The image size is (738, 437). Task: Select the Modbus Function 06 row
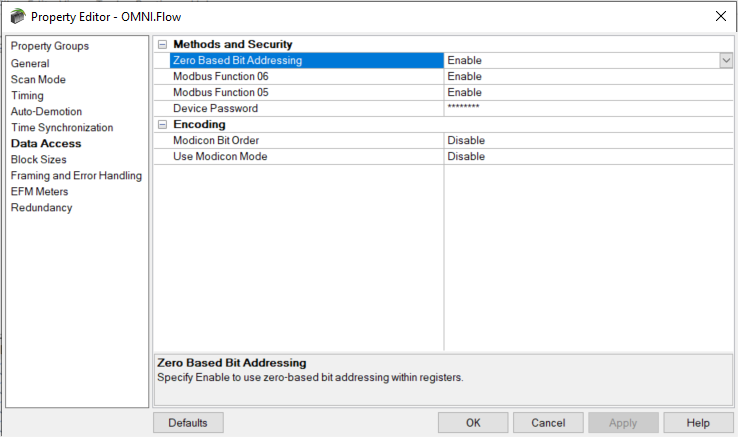point(443,76)
